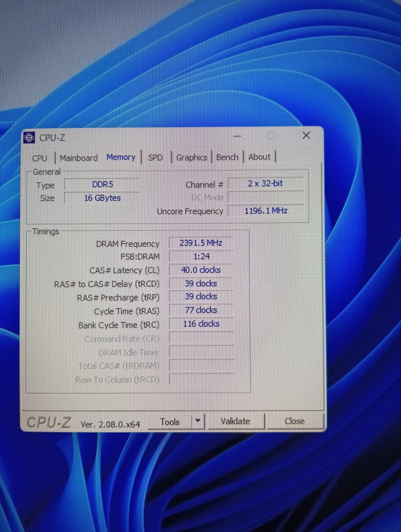Viewport: 401px width, 532px height.
Task: Click the DRAM Frequency value 2391.5 MHz
Action: 201,243
